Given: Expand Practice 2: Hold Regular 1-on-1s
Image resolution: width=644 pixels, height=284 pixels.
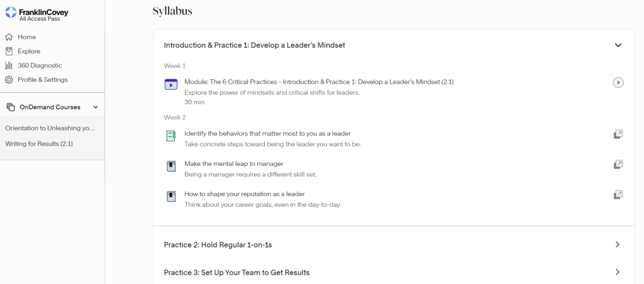Looking at the screenshot, I should click(618, 244).
